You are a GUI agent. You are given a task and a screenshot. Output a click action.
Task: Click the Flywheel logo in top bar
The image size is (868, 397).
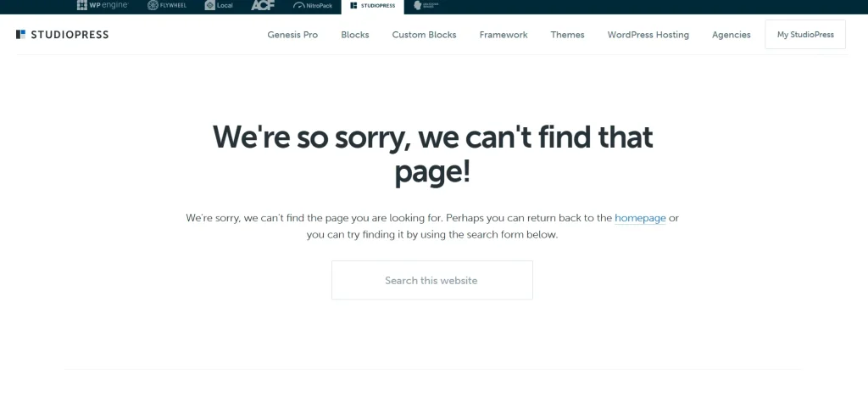(167, 6)
